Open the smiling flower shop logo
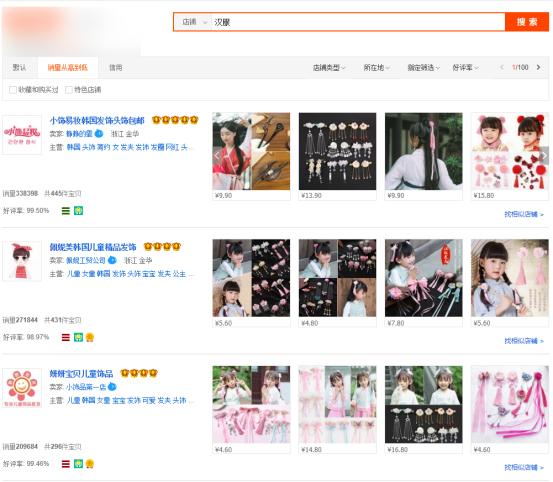The height and width of the screenshot is (482, 553). (x=22, y=388)
